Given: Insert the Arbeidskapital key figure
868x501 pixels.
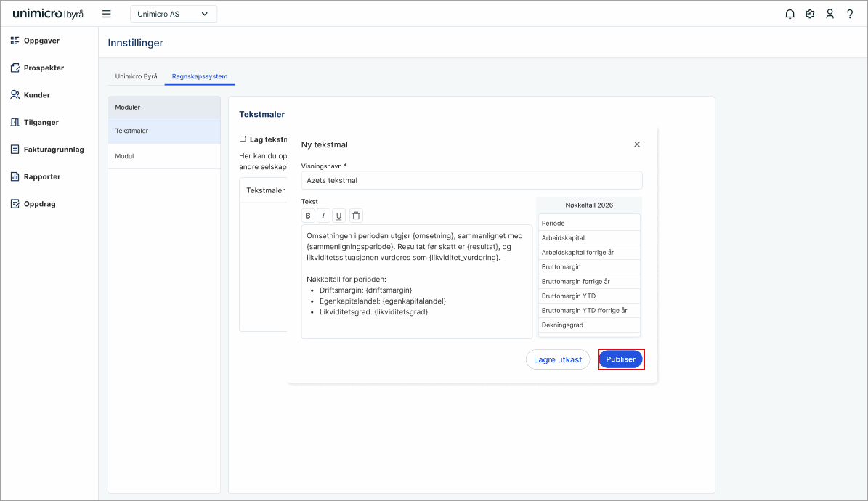Looking at the screenshot, I should (589, 238).
